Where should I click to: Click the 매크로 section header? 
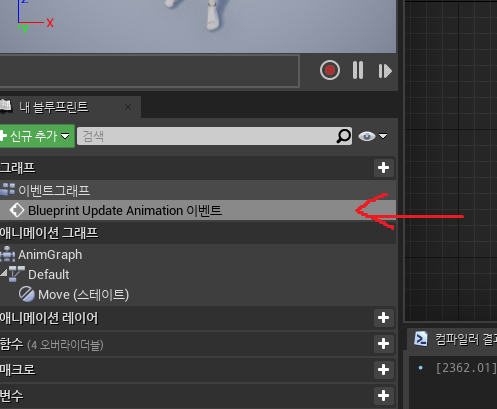198,370
